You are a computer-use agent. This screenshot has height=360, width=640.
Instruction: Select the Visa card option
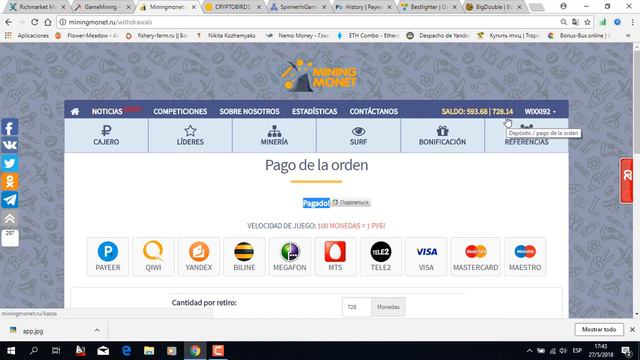click(426, 256)
